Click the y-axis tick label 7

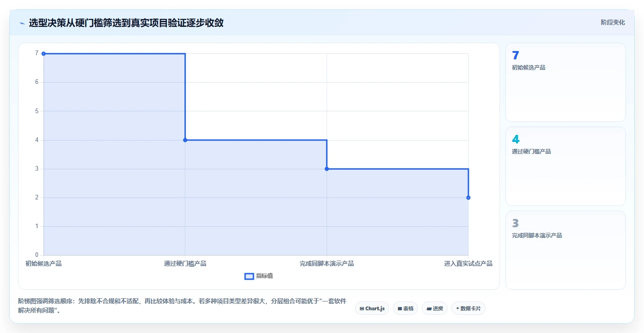pyautogui.click(x=37, y=53)
